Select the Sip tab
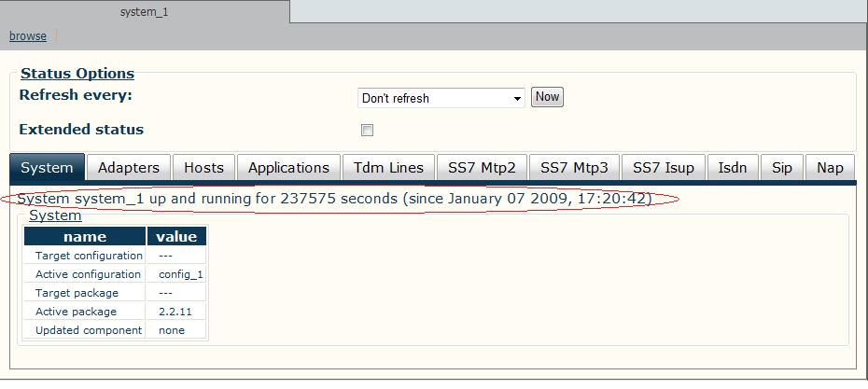 [x=781, y=168]
